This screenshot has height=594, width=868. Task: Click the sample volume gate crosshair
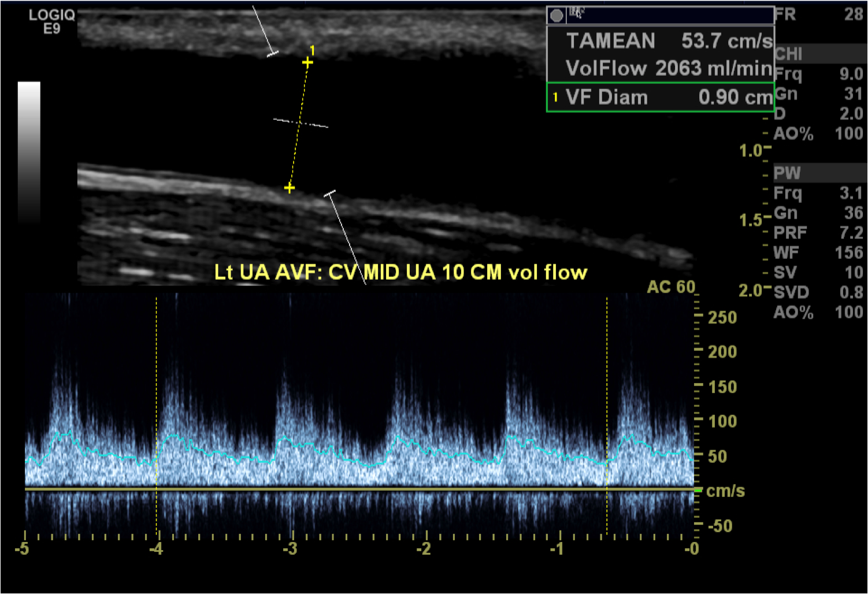[x=300, y=122]
